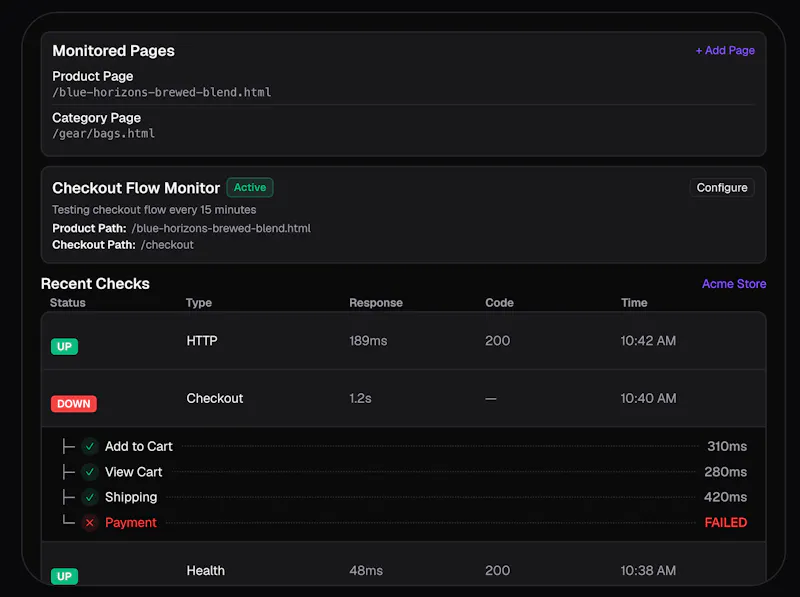The height and width of the screenshot is (597, 800).
Task: Click the UP badge in the HTTP row
Action: click(64, 346)
